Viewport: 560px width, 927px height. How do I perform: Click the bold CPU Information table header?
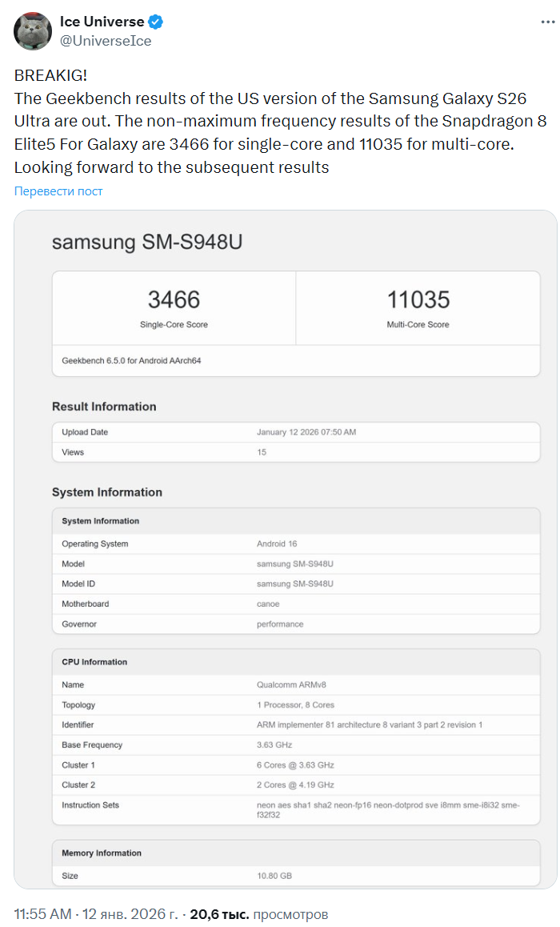(x=94, y=662)
